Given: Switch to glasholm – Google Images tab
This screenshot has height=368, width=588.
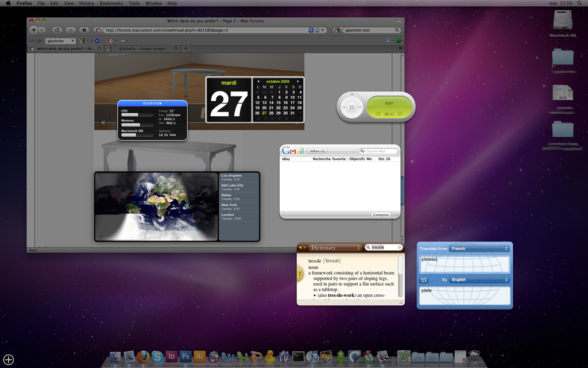Looking at the screenshot, I should click(142, 48).
